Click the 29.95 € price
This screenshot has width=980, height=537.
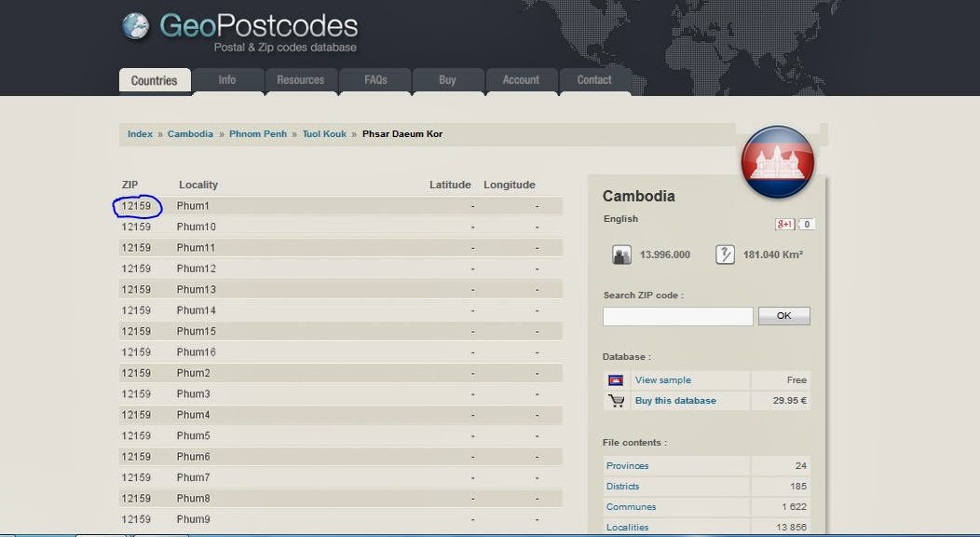(789, 401)
